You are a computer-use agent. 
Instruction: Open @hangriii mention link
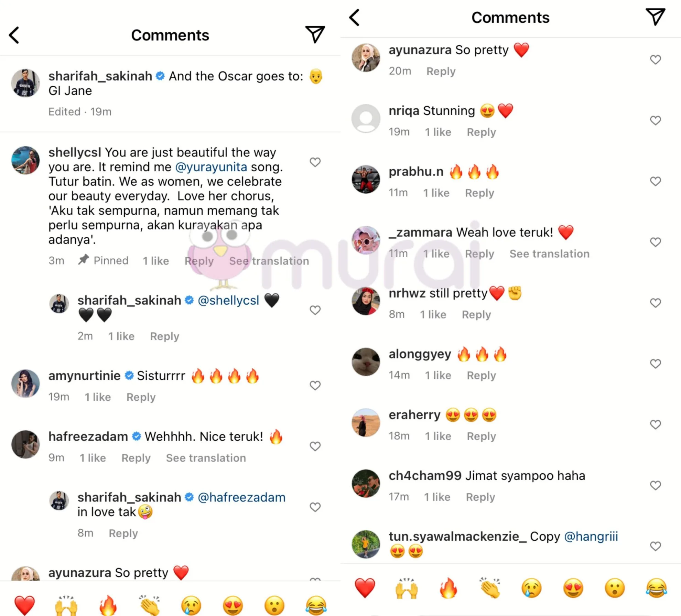(x=591, y=536)
